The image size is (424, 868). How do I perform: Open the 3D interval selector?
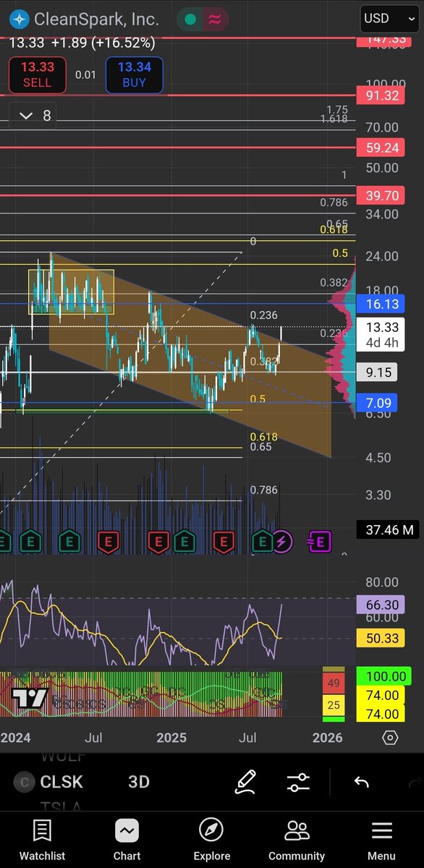click(x=139, y=782)
